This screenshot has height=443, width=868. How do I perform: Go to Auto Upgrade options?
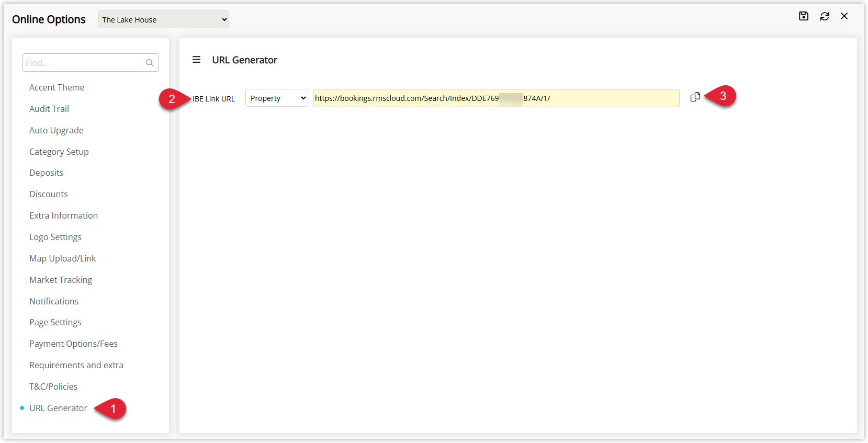(57, 130)
